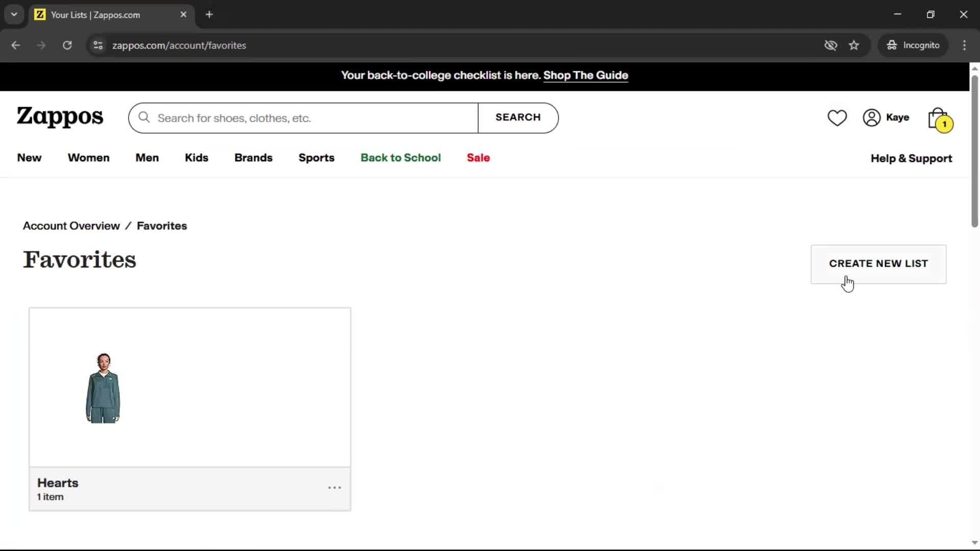This screenshot has height=551, width=980.
Task: Open the Back to School menu
Action: 401,158
